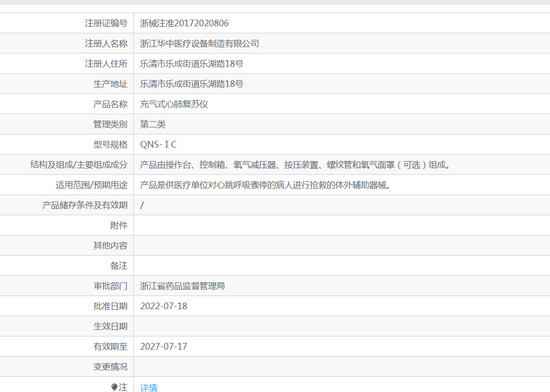Click the slash value for 产品储存条件及有效期

(142, 205)
